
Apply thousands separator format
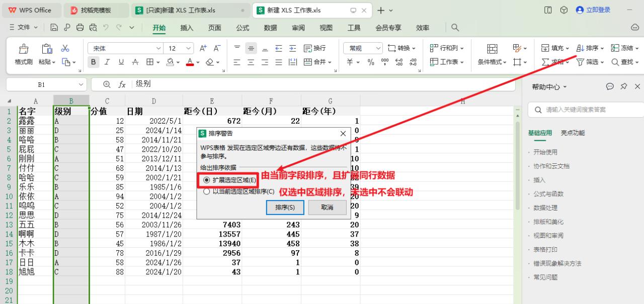coord(385,62)
